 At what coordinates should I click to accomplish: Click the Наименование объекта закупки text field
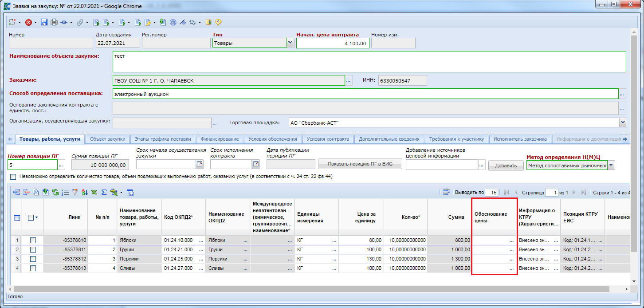(x=369, y=62)
